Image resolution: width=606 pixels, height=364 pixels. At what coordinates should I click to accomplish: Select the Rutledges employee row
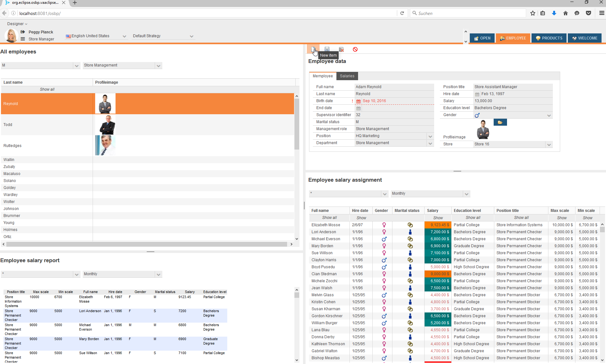click(148, 146)
